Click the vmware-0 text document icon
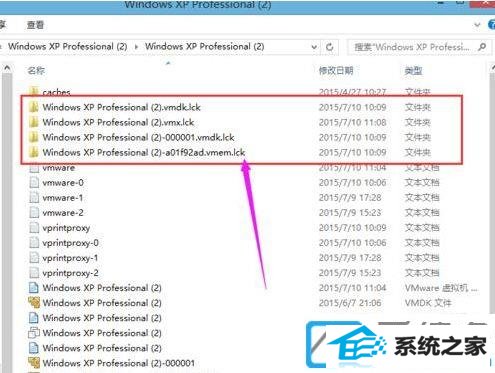 click(x=34, y=182)
